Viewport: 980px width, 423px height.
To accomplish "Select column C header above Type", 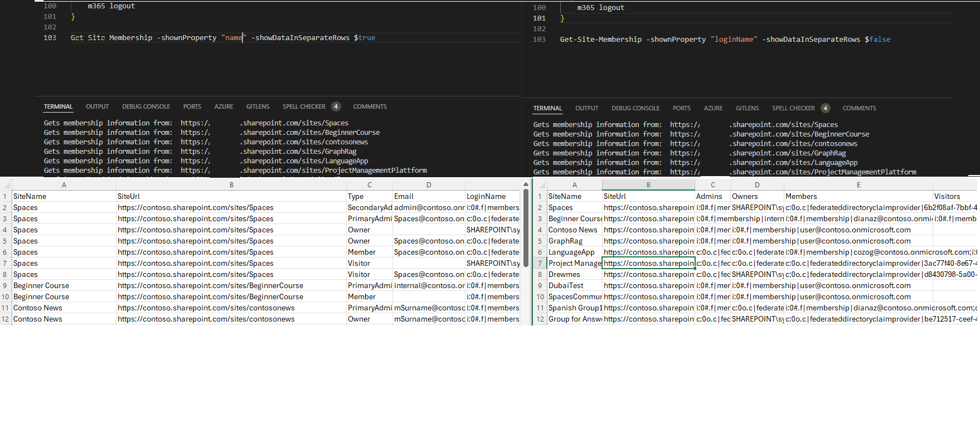I will click(369, 185).
